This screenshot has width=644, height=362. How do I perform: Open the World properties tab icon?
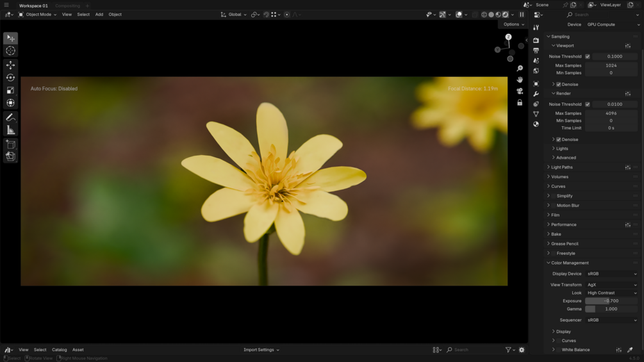click(536, 71)
